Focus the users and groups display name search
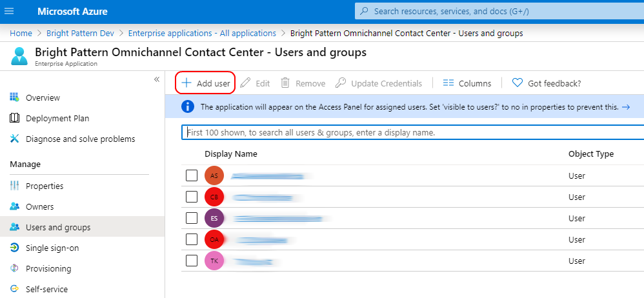Image resolution: width=644 pixels, height=298 pixels. click(413, 133)
